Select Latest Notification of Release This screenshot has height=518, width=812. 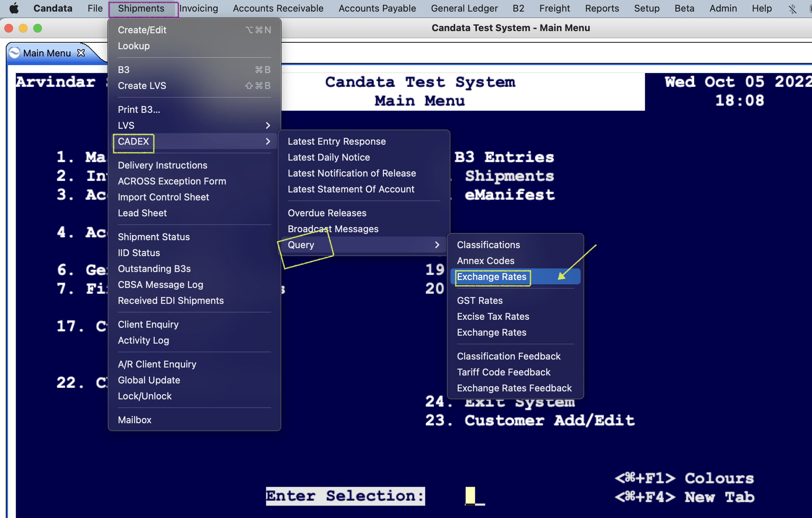[x=364, y=173]
